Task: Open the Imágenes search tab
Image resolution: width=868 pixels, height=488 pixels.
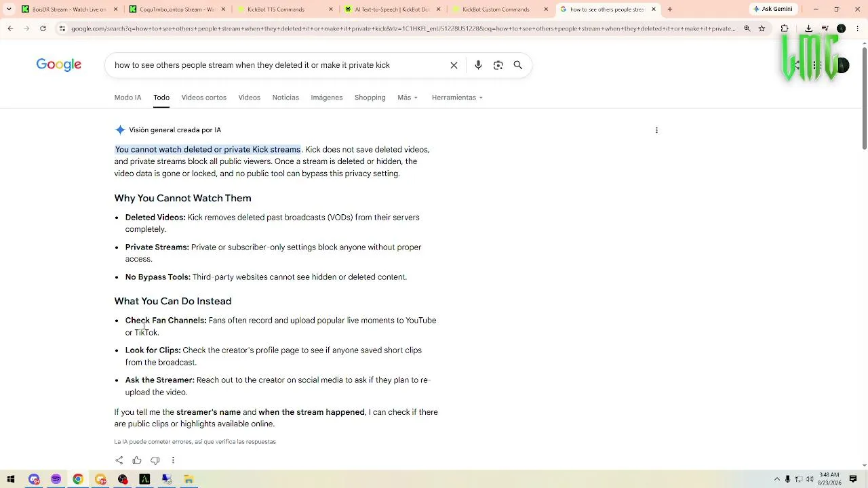Action: click(x=327, y=98)
